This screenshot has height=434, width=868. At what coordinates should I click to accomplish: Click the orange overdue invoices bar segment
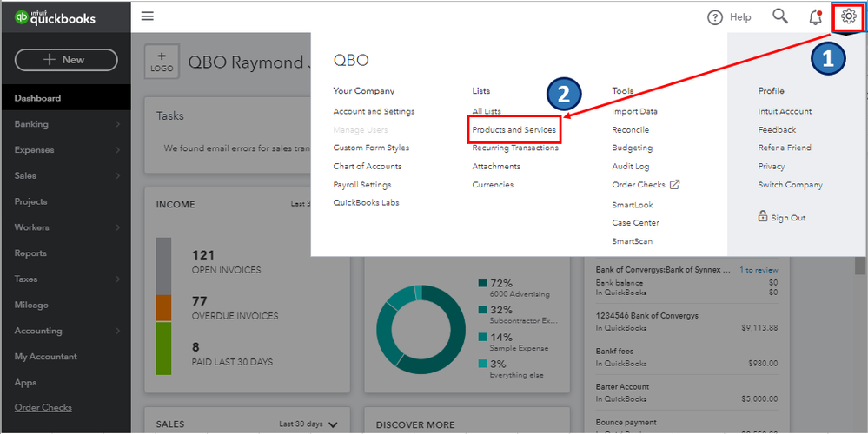coord(163,308)
